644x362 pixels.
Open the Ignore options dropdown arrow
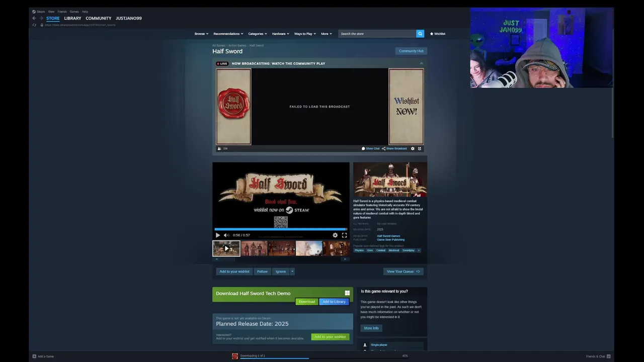pyautogui.click(x=292, y=271)
